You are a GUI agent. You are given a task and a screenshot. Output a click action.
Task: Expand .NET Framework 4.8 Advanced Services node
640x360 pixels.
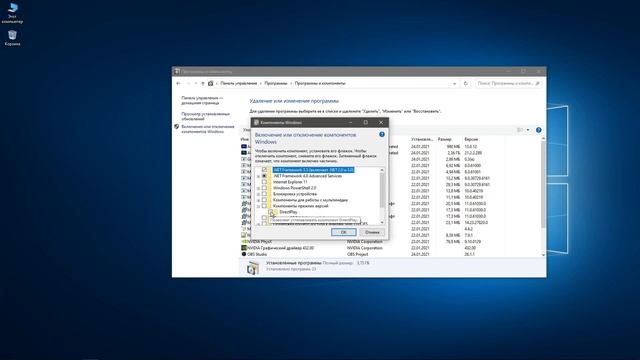pos(258,176)
